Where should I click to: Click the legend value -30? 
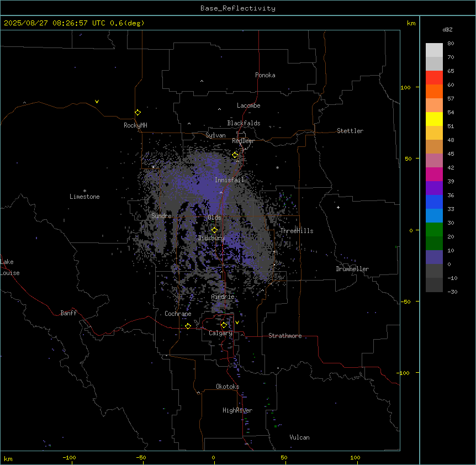click(x=452, y=292)
